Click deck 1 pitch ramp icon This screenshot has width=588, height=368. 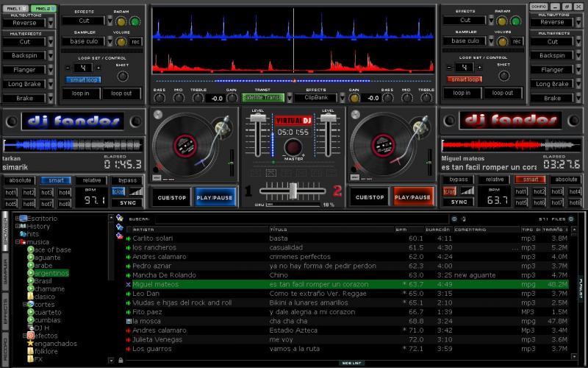click(136, 191)
